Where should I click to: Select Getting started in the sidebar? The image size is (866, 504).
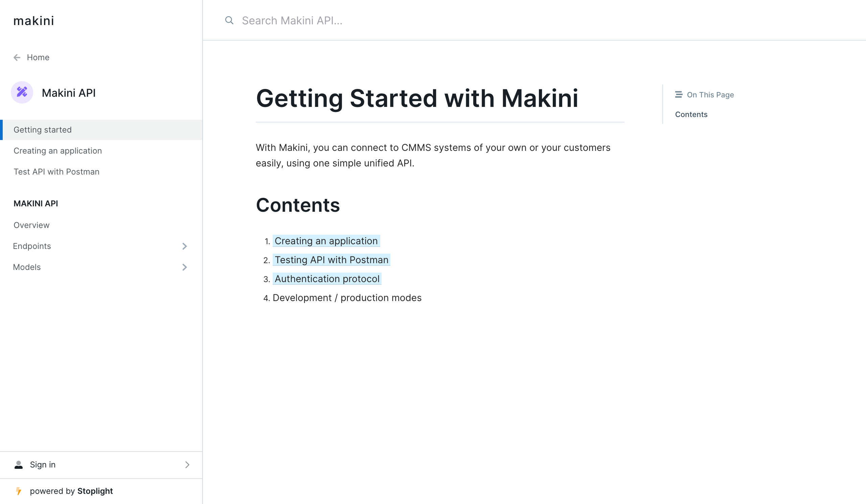(x=101, y=130)
